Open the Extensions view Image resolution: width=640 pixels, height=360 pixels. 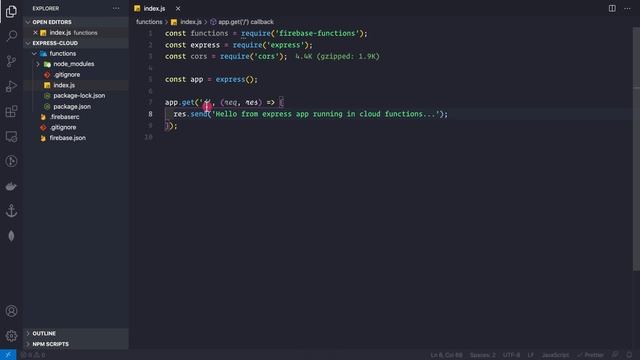coord(11,111)
